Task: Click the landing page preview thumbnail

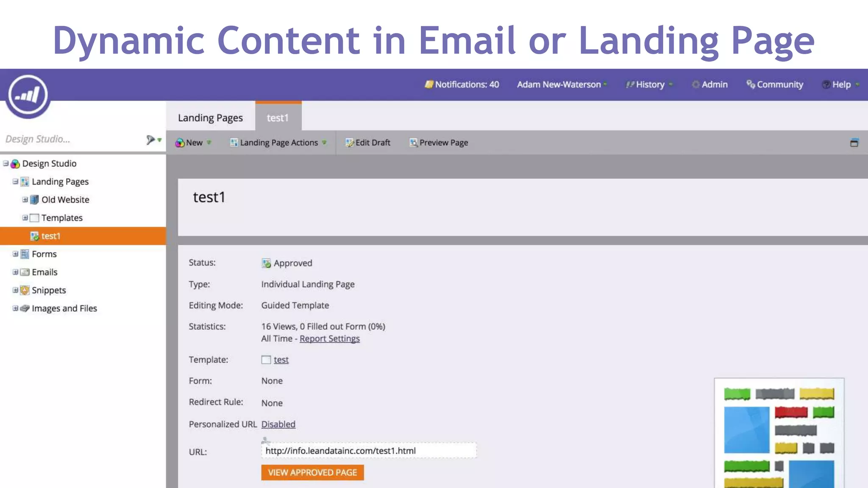Action: pyautogui.click(x=779, y=433)
